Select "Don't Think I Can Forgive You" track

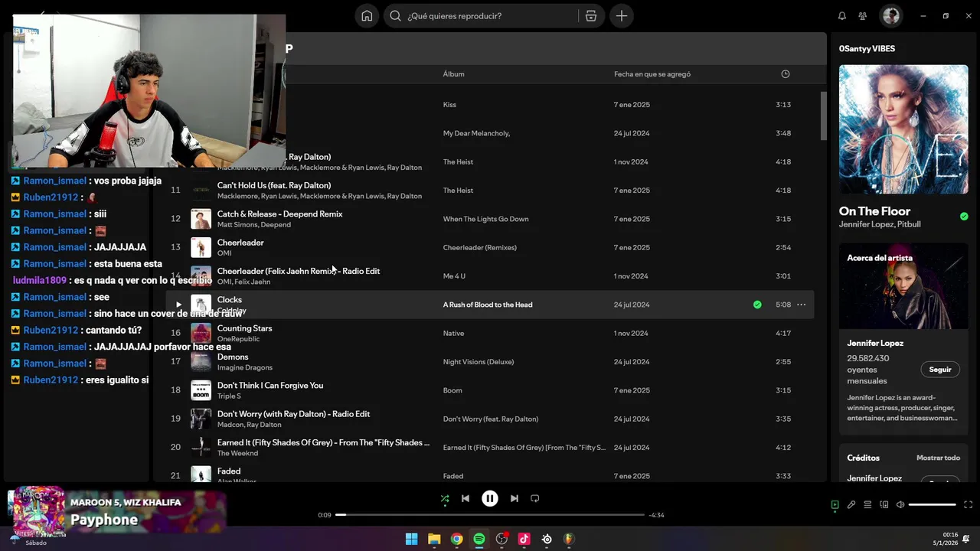[270, 385]
